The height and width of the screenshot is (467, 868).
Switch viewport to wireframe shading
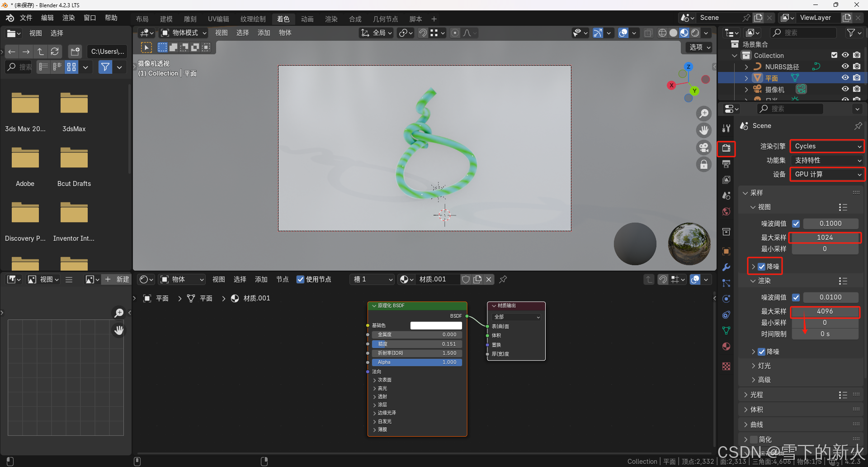[662, 33]
